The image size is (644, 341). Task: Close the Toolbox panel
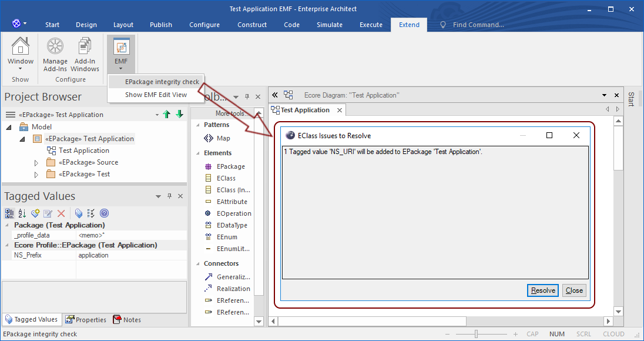pyautogui.click(x=258, y=97)
